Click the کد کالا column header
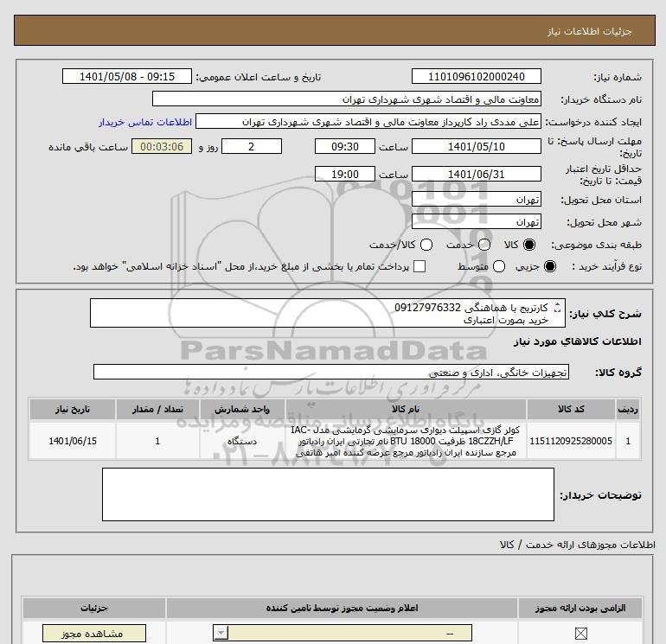The width and height of the screenshot is (666, 644). (x=571, y=409)
